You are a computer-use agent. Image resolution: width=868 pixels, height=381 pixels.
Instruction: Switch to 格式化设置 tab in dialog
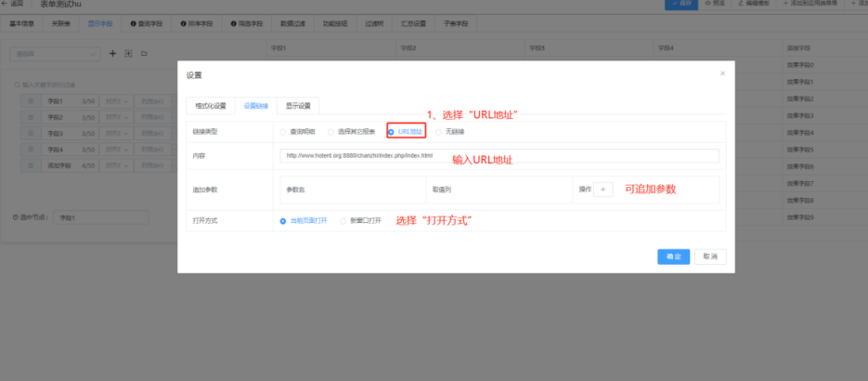[211, 106]
